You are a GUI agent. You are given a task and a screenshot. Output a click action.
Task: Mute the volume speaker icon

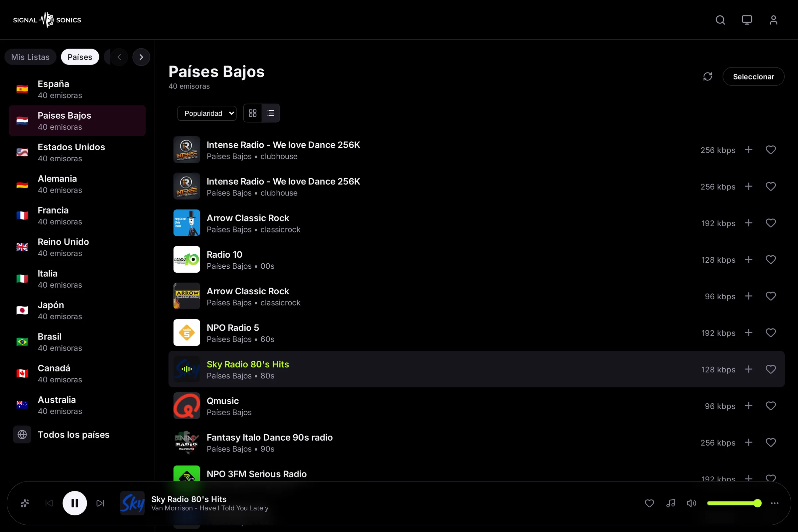(x=692, y=503)
